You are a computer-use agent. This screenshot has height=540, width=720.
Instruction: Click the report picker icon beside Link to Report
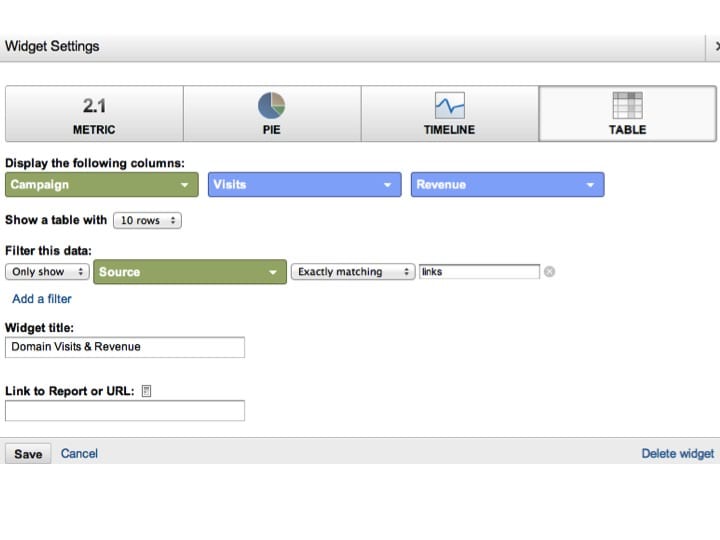146,391
